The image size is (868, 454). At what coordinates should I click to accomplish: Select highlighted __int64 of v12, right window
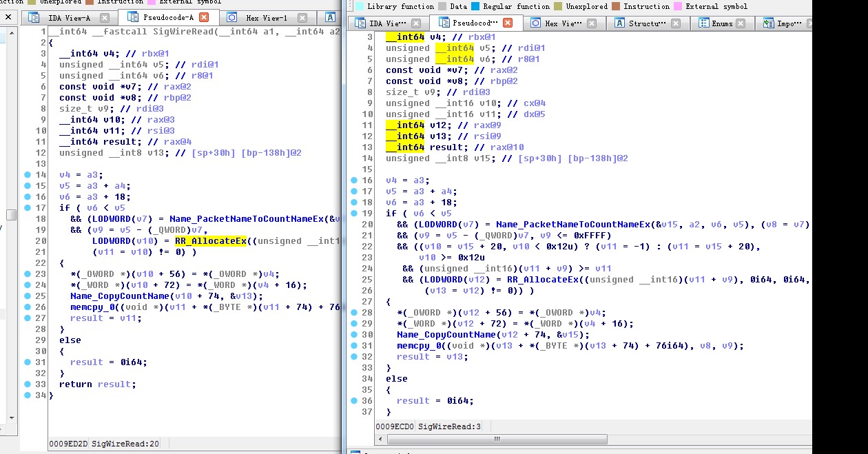click(x=405, y=125)
